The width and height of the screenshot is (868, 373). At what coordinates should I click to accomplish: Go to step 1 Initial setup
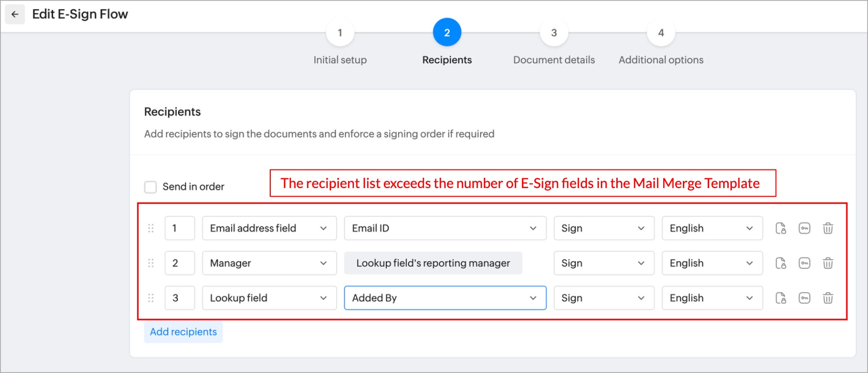pyautogui.click(x=340, y=33)
